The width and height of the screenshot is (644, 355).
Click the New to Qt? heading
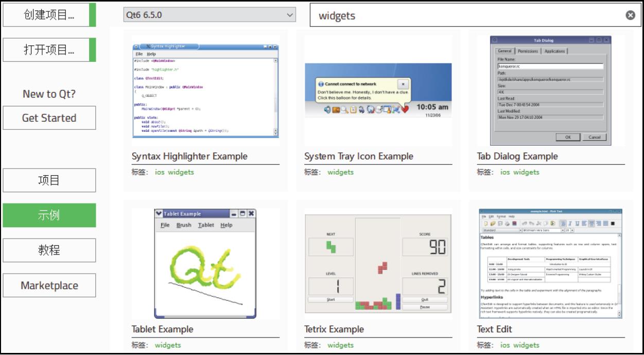coord(49,94)
